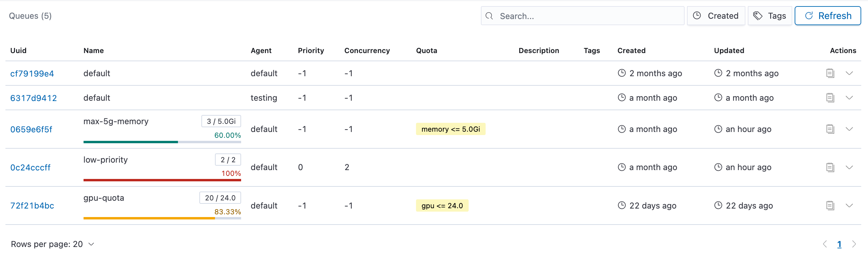Screen dimensions: 868x264
Task: Click the Actions column header
Action: tap(843, 50)
